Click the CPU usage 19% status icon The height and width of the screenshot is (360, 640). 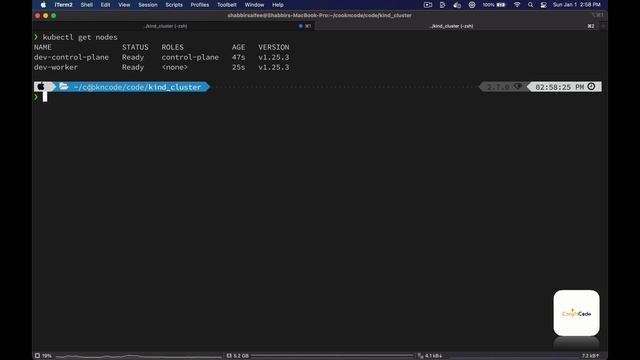[43, 356]
